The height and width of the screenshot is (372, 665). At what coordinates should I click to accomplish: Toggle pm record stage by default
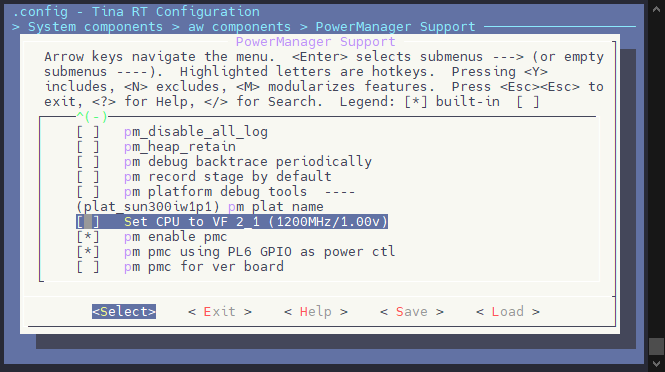point(204,176)
